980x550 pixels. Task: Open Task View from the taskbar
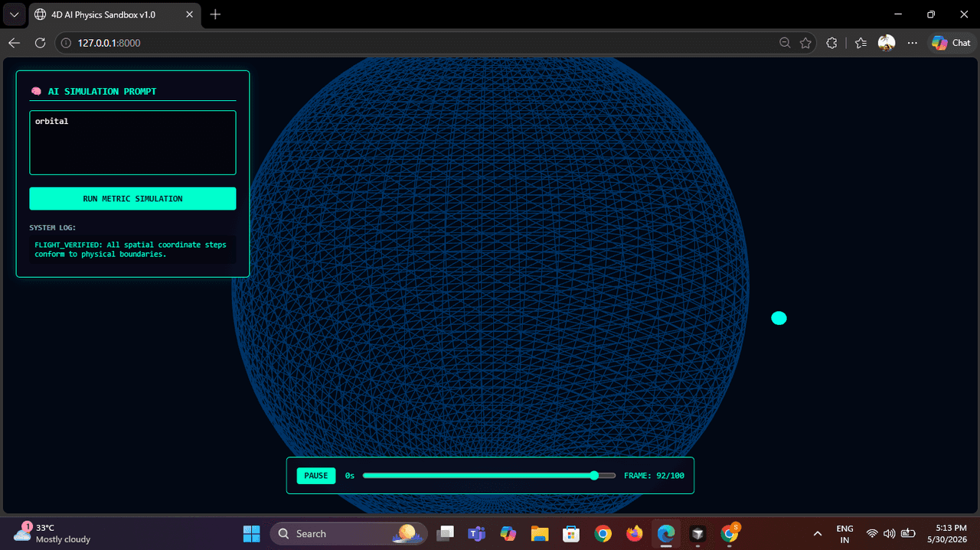446,533
